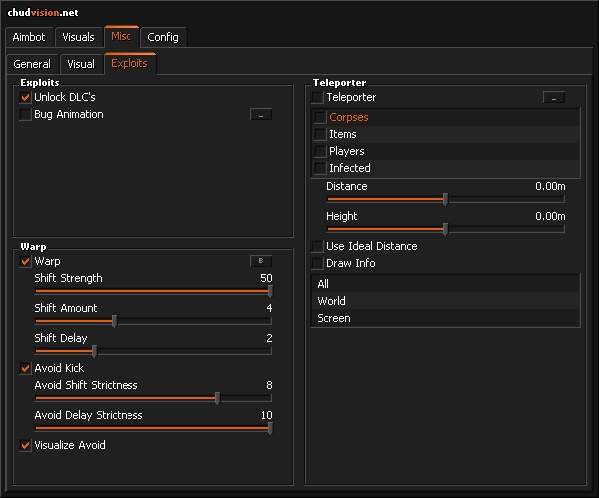Check the Players option

point(320,151)
